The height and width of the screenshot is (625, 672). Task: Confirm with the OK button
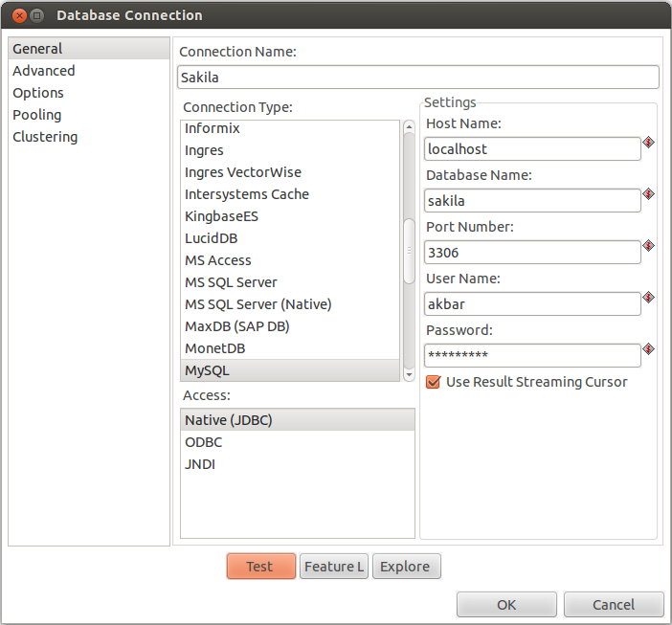point(506,605)
